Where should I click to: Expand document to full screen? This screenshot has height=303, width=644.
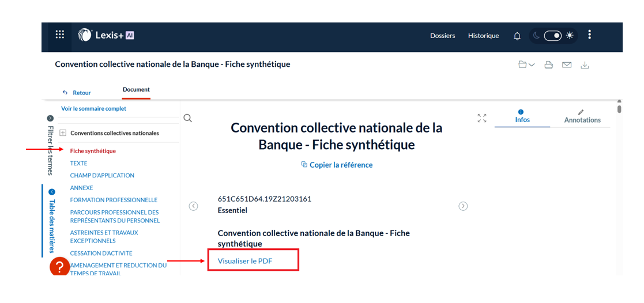click(482, 118)
